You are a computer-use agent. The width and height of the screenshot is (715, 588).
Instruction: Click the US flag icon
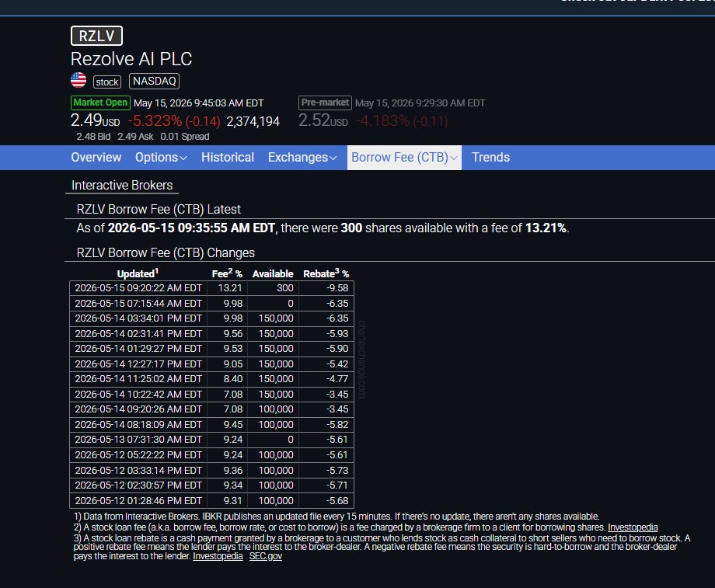[x=78, y=80]
